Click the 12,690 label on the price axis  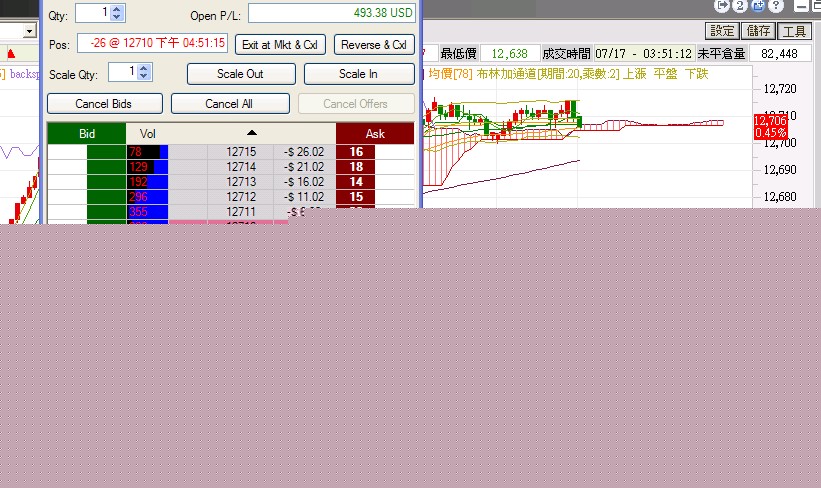(x=780, y=170)
